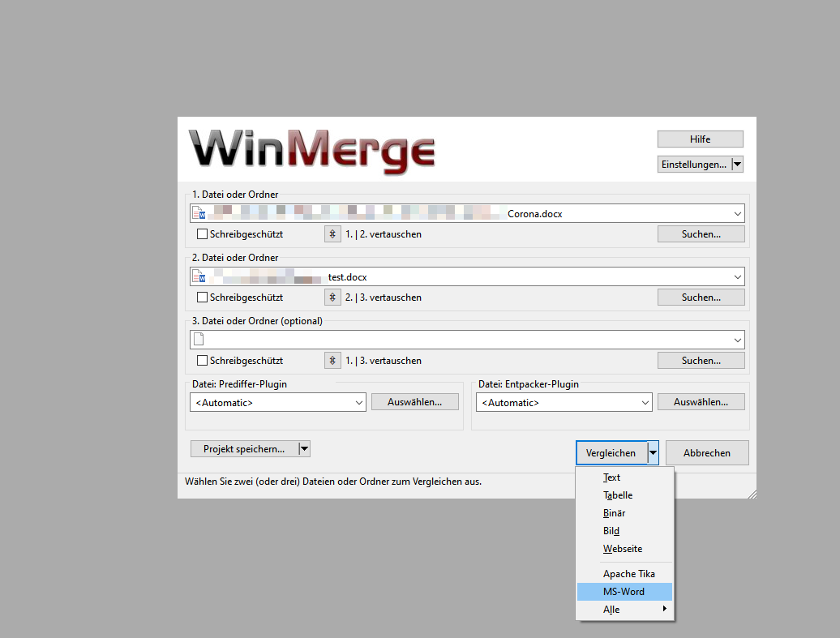
Task: Click Auswählen... for Prediffer-Plugin
Action: 414,402
